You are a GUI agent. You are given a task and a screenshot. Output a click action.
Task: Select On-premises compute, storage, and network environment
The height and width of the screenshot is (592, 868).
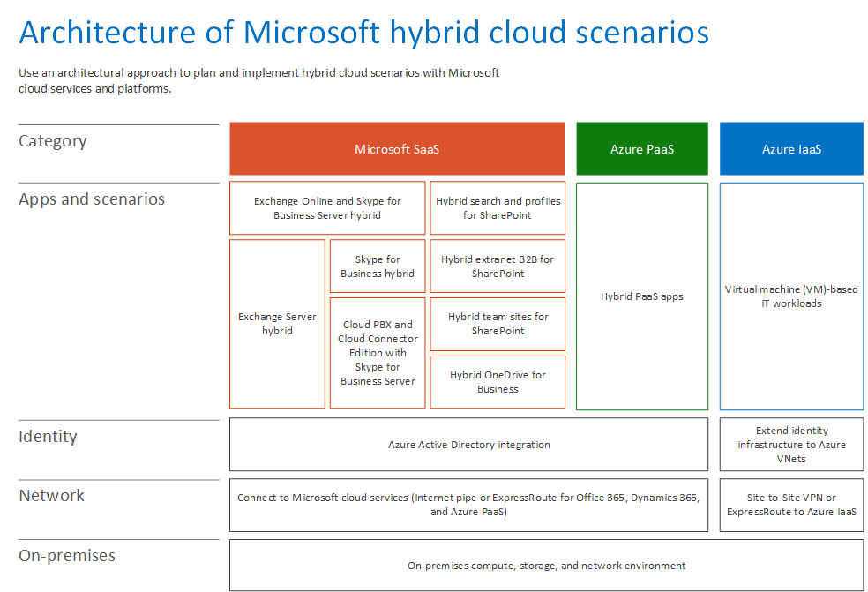(546, 566)
